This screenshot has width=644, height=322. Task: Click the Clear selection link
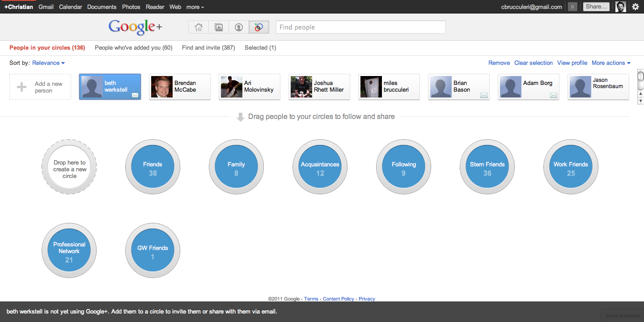(533, 63)
